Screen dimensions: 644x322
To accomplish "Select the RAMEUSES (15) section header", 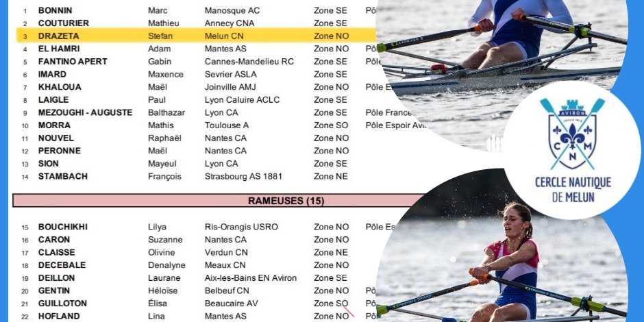I will point(286,201).
